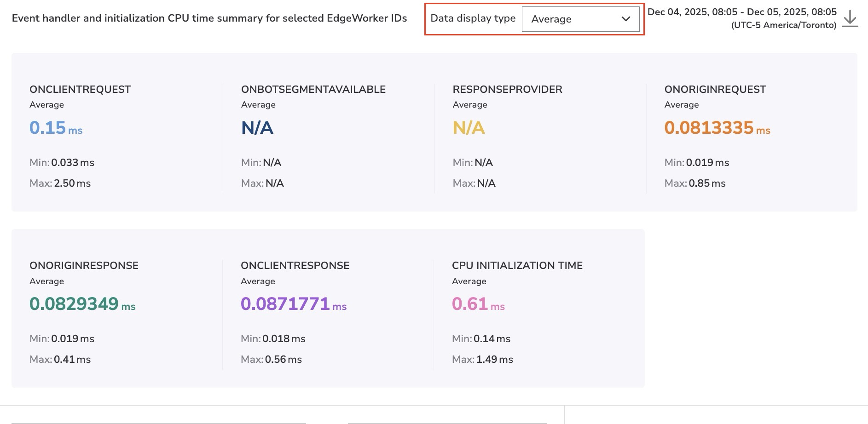Screen dimensions: 868x424
Task: Click the blue 0.15 ms average value
Action: click(56, 128)
